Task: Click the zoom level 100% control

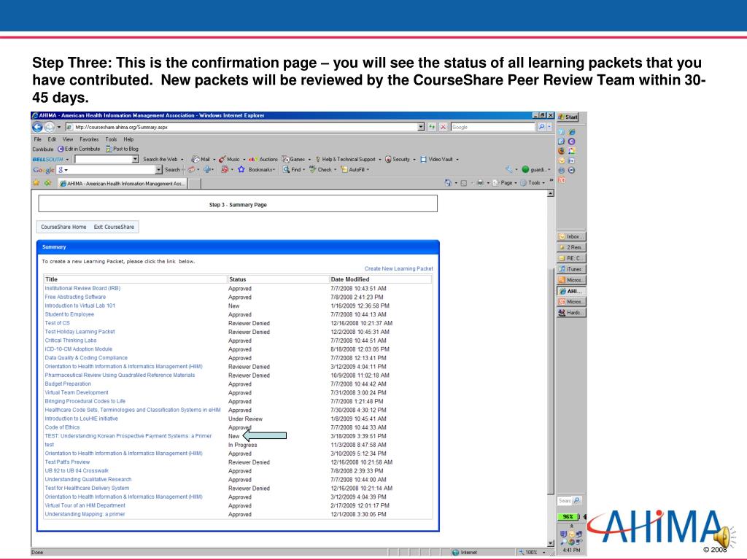Action: coord(532,553)
